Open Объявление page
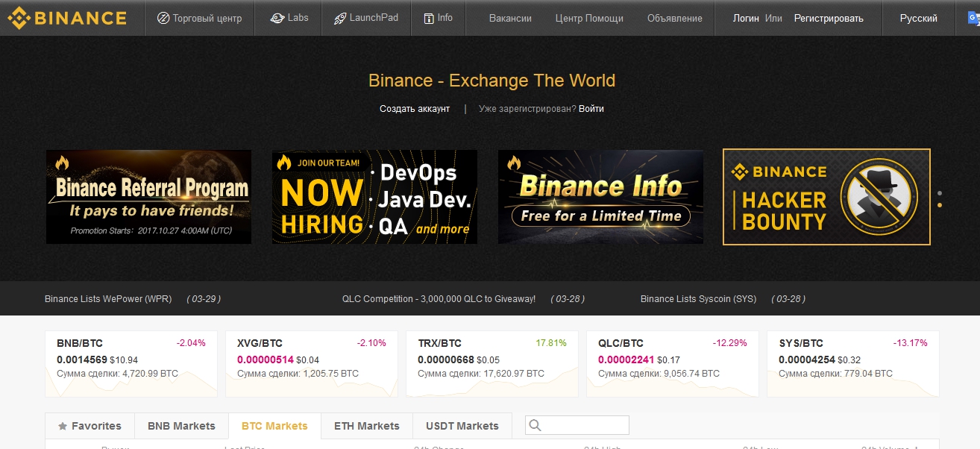This screenshot has height=449, width=980. click(x=674, y=18)
